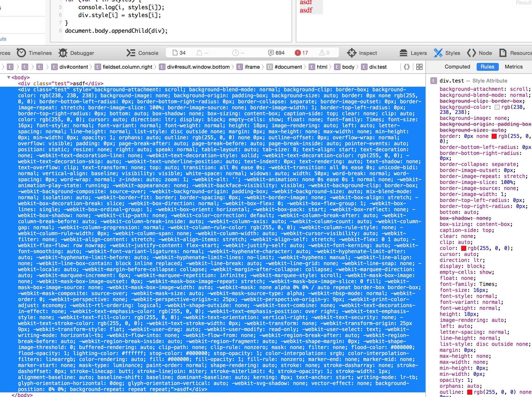Show the Layers sidebar
The width and height of the screenshot is (532, 397).
tap(413, 53)
